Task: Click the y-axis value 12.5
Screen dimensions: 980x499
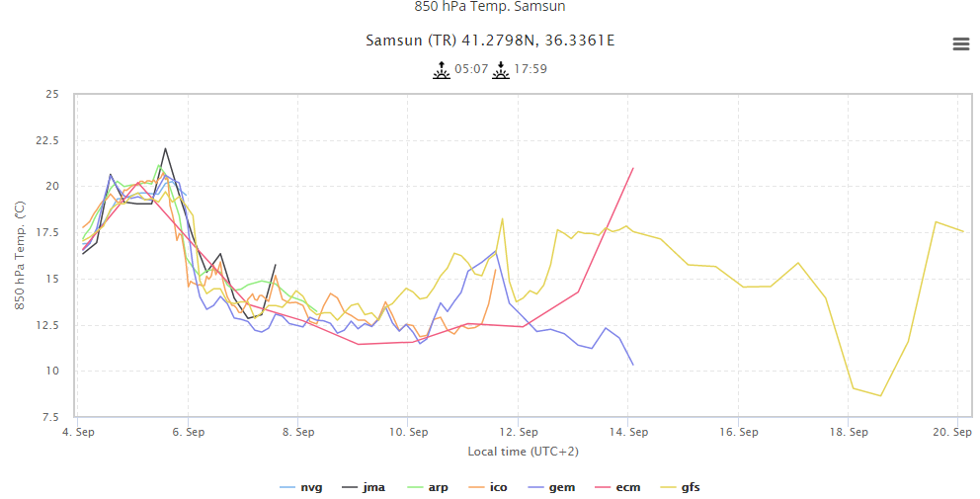Action: (x=47, y=325)
